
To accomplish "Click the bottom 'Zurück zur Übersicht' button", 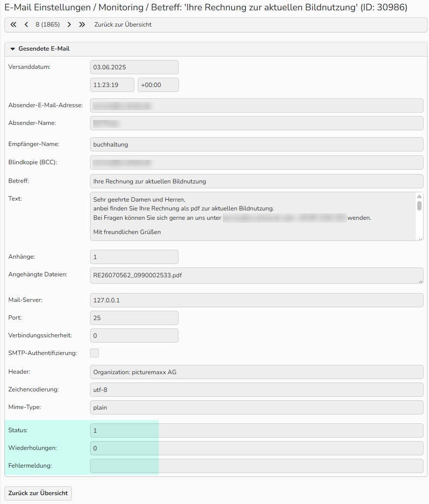I will pyautogui.click(x=38, y=493).
